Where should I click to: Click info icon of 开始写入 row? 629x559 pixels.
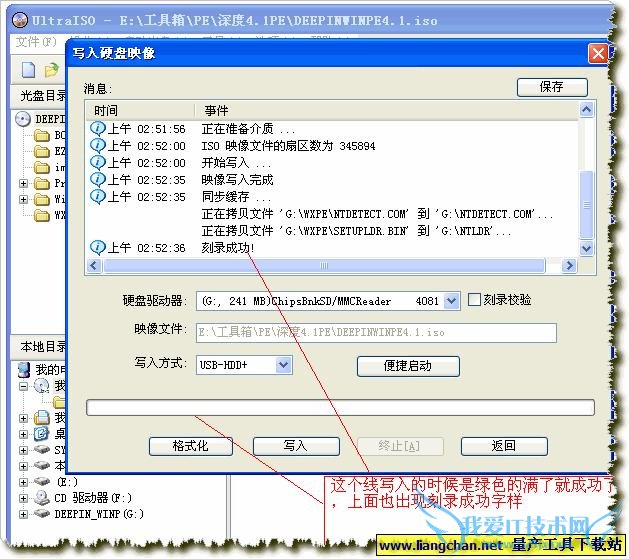(97, 162)
